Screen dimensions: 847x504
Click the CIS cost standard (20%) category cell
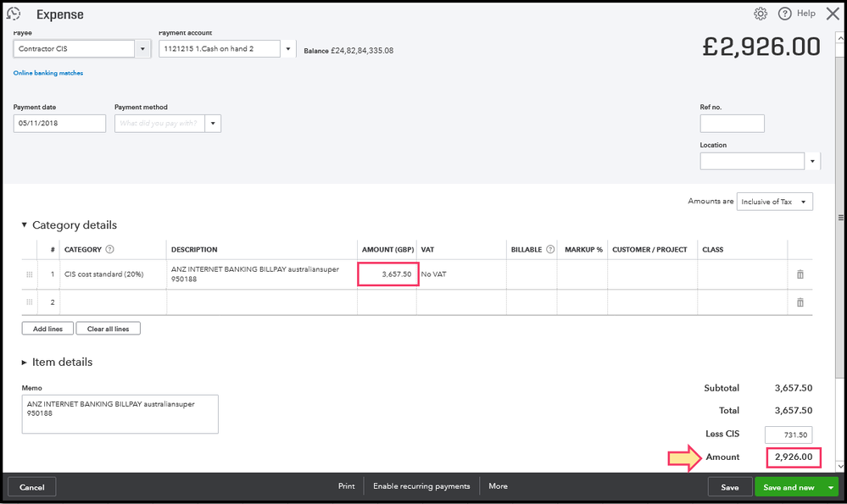113,274
